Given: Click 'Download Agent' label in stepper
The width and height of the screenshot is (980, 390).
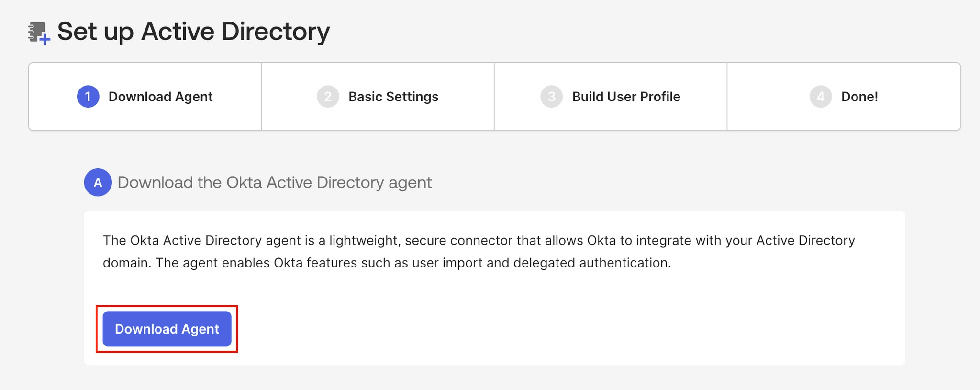Looking at the screenshot, I should (x=161, y=97).
